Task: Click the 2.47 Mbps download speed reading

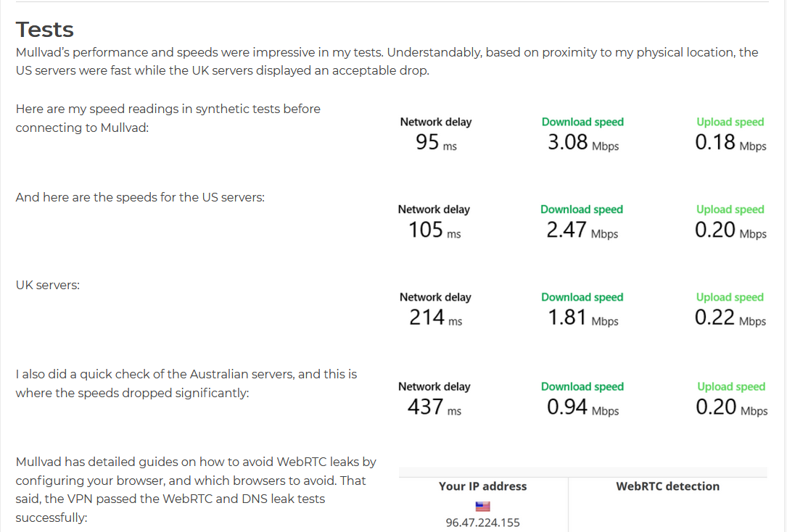Action: point(582,230)
